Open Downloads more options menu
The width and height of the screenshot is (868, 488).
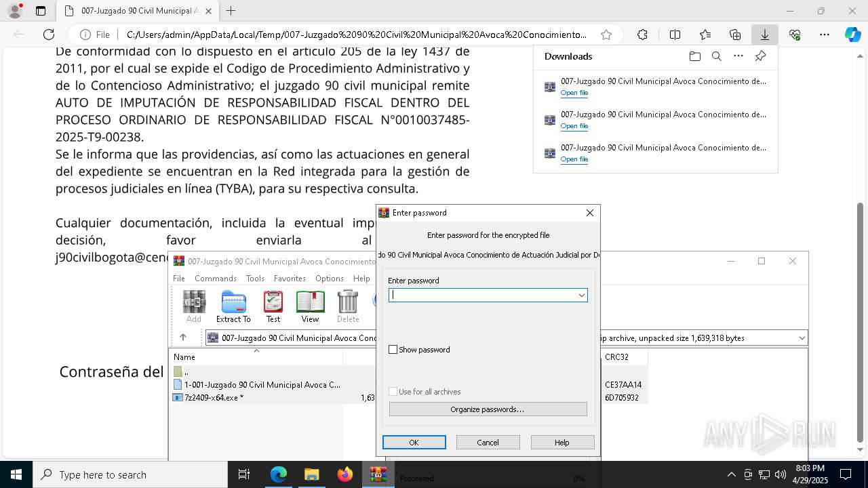[x=738, y=56]
